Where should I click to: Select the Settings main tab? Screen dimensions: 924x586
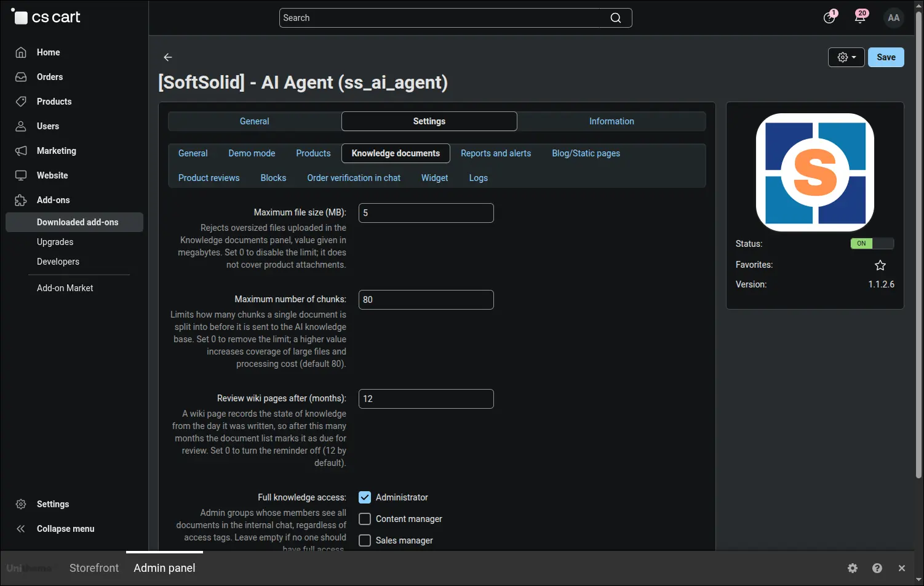[x=429, y=121]
